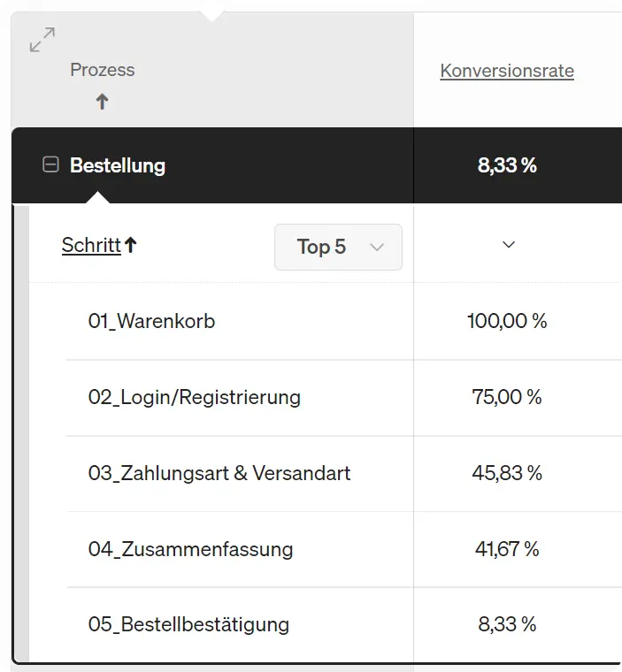622x672 pixels.
Task: Click the Schritt column link
Action: click(90, 246)
